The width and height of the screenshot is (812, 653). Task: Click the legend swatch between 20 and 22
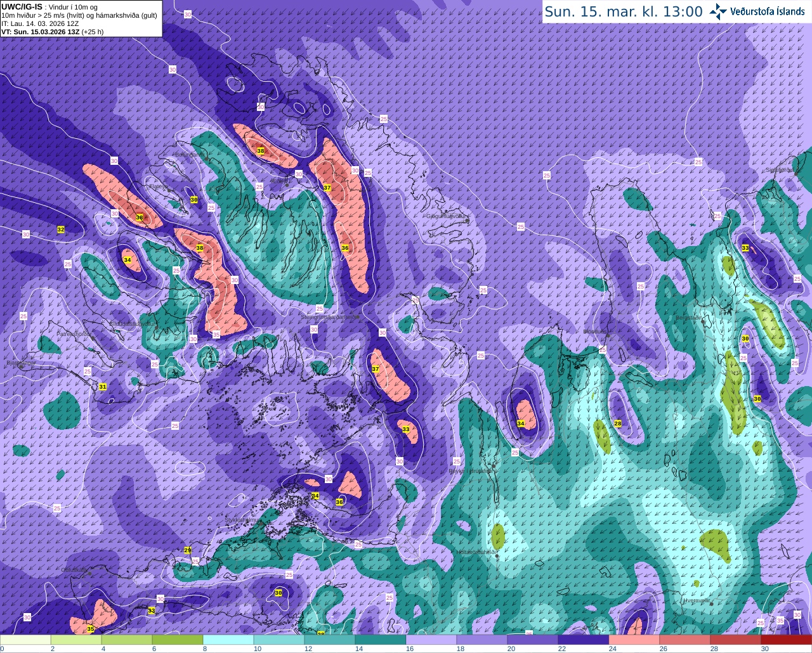[x=533, y=640]
